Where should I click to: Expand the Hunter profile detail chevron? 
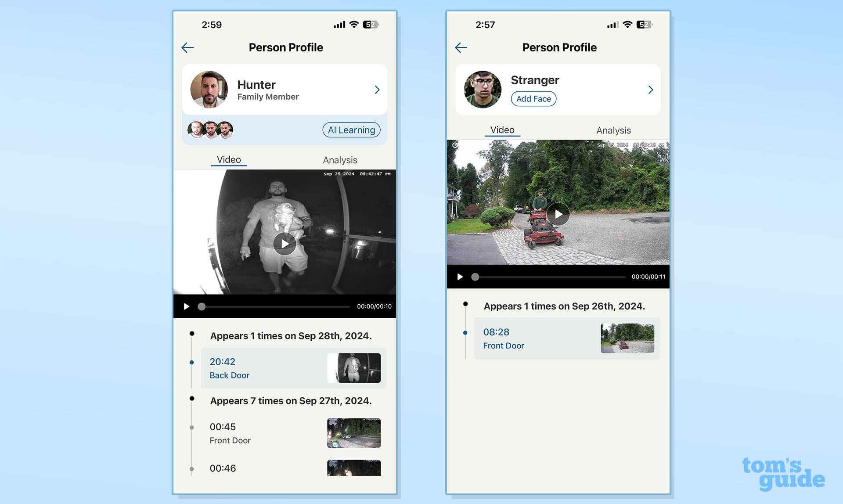(x=376, y=90)
